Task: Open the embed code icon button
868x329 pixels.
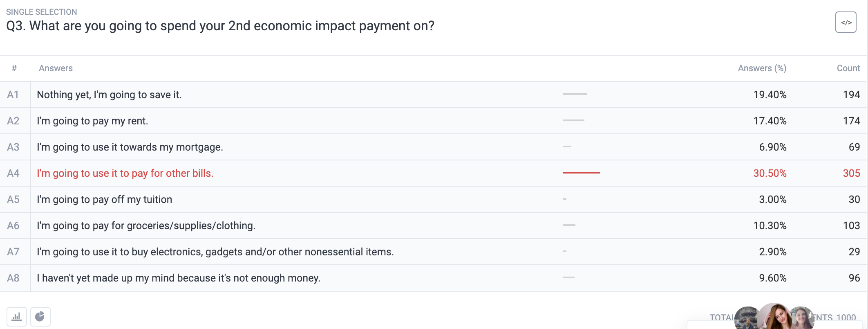Action: pos(846,22)
